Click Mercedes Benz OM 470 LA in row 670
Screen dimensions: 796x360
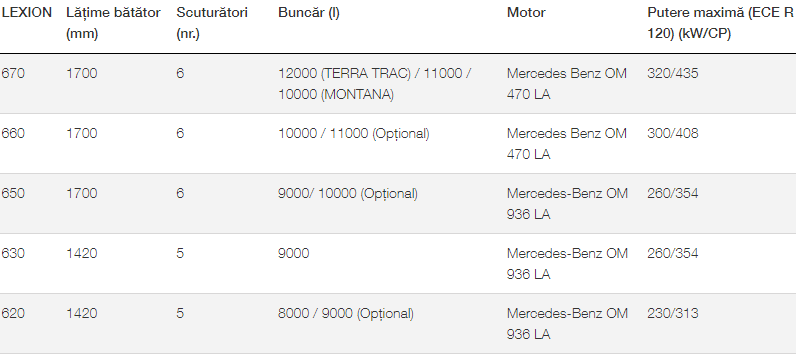point(567,84)
